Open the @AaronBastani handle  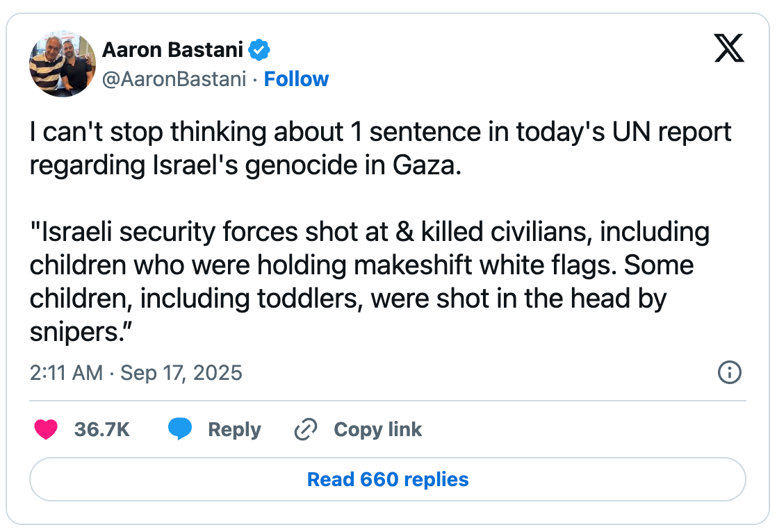174,79
